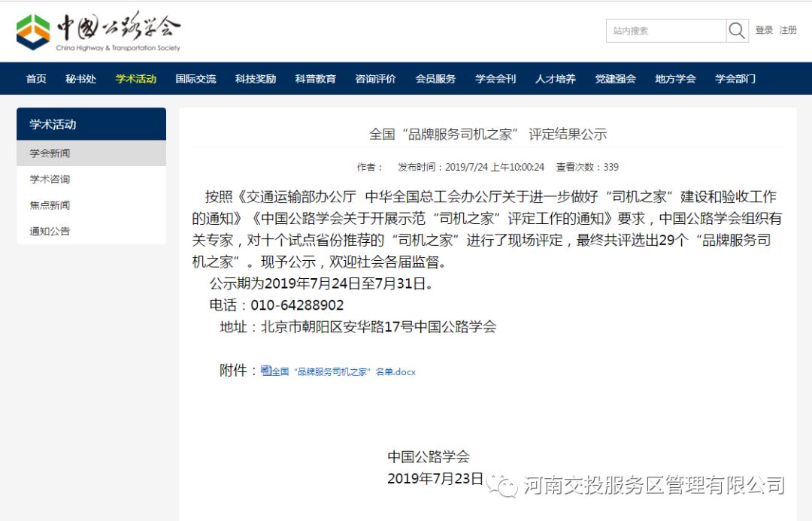Select 学术咨询 in the sidebar

pos(50,180)
